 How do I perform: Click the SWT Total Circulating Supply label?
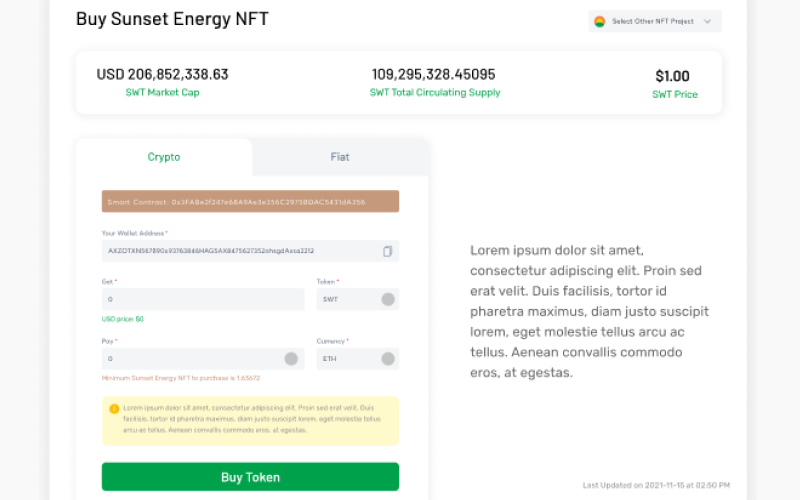(435, 93)
